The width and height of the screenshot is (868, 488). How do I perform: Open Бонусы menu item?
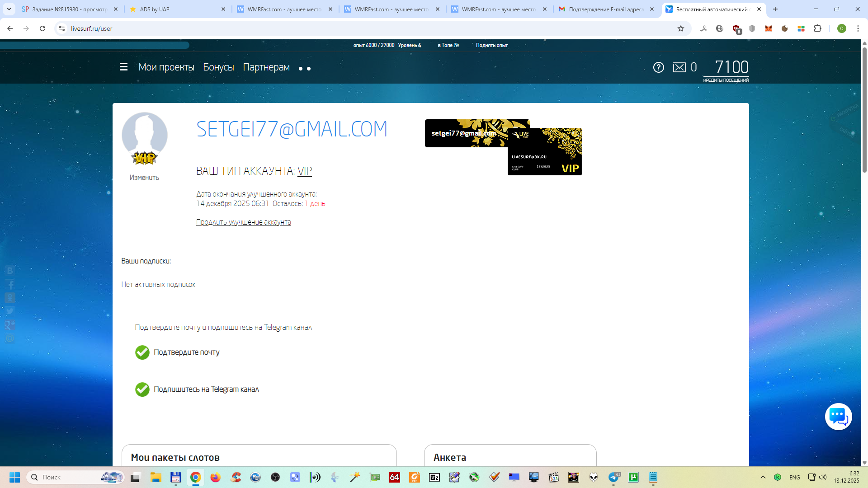click(x=218, y=67)
